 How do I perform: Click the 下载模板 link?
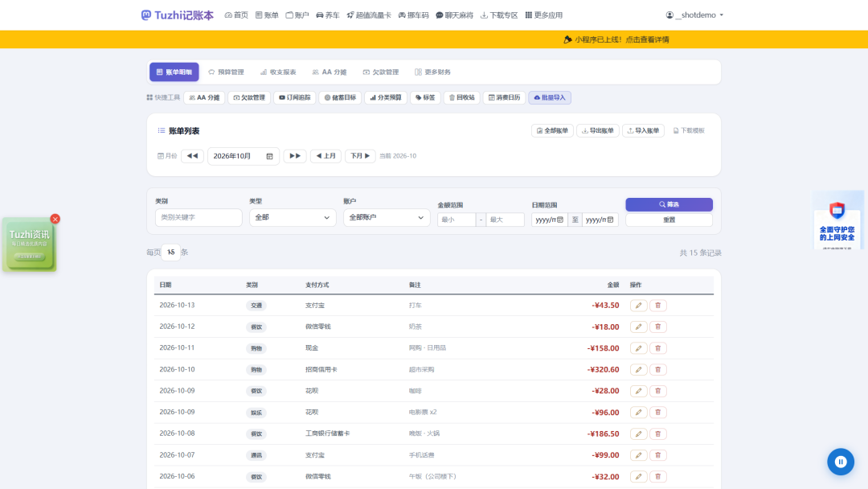click(x=689, y=131)
